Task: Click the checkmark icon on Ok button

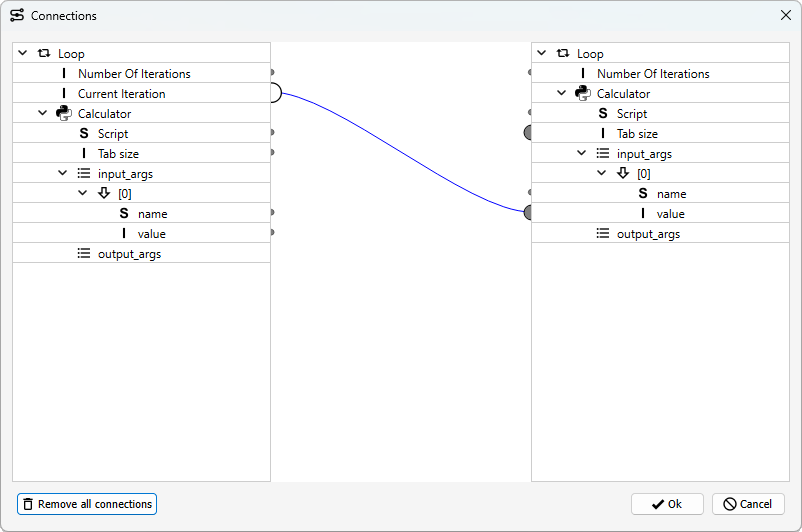Action: (658, 504)
